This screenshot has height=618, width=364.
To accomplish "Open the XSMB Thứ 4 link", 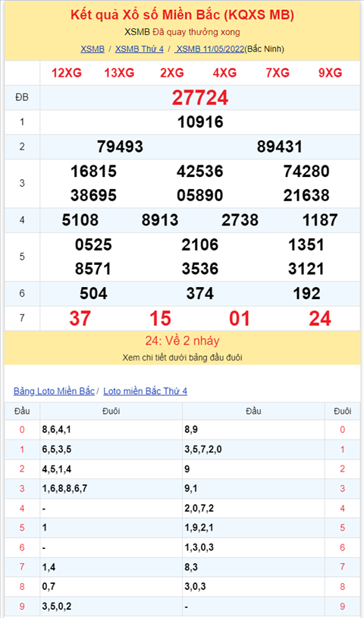I will point(140,49).
